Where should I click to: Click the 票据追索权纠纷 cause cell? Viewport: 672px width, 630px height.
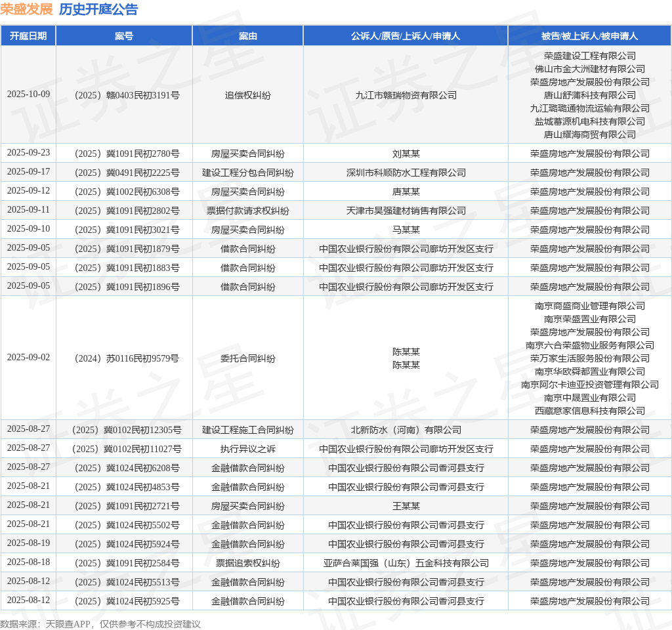click(x=247, y=563)
